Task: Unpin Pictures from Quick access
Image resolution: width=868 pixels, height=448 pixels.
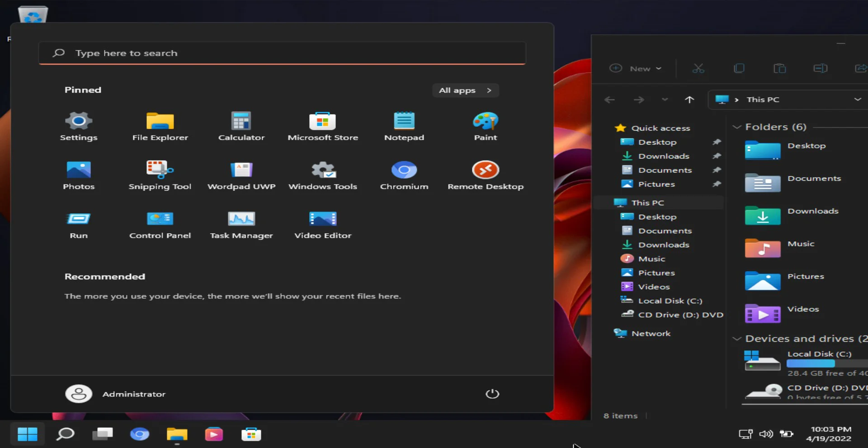Action: 717,184
